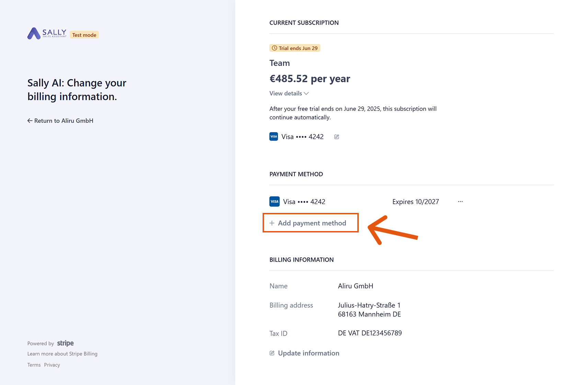The width and height of the screenshot is (588, 385).
Task: Click the BILLING INFORMATION heading
Action: (301, 260)
